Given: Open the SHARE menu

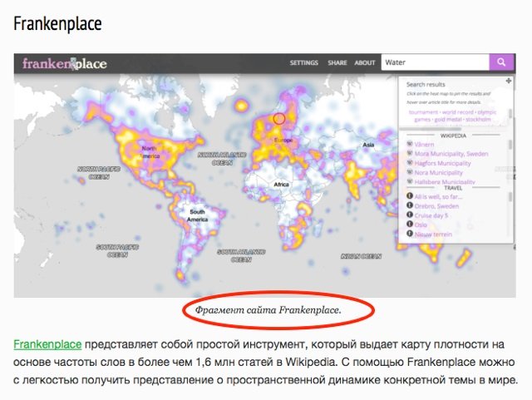Looking at the screenshot, I should coord(337,62).
